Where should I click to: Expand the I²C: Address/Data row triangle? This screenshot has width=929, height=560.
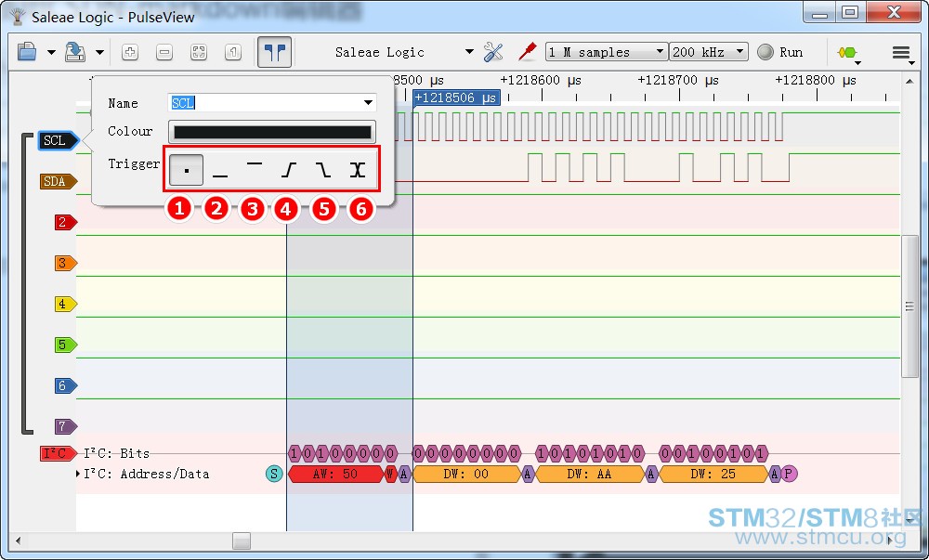79,474
